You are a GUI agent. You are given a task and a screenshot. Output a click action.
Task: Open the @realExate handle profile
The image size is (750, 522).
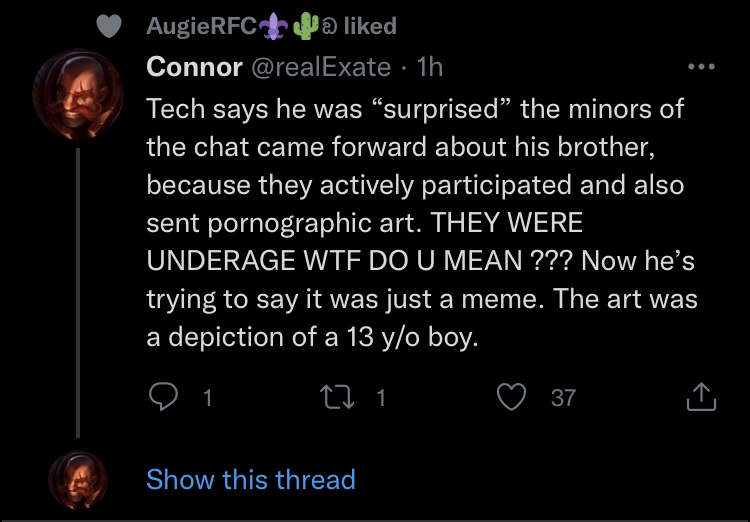pyautogui.click(x=320, y=67)
